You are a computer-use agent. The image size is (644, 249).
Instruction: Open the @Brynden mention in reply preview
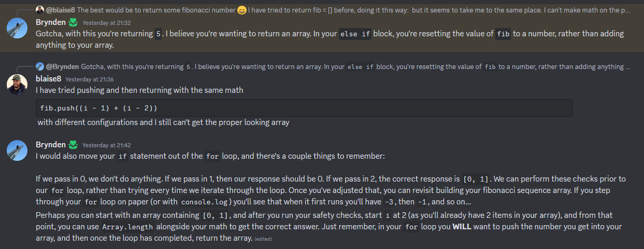(62, 66)
